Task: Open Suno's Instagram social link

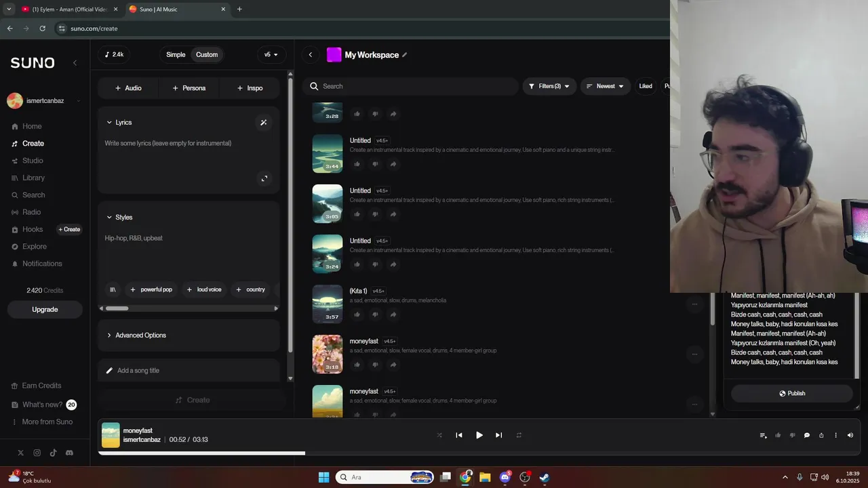Action: coord(37,453)
